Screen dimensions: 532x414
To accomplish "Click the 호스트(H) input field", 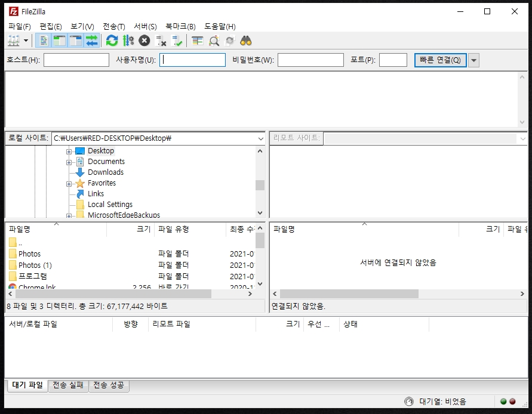I will pos(76,60).
